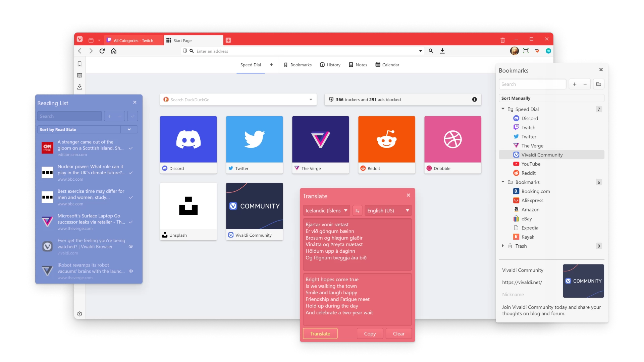
Task: Click the download icon in the toolbar
Action: click(x=442, y=51)
